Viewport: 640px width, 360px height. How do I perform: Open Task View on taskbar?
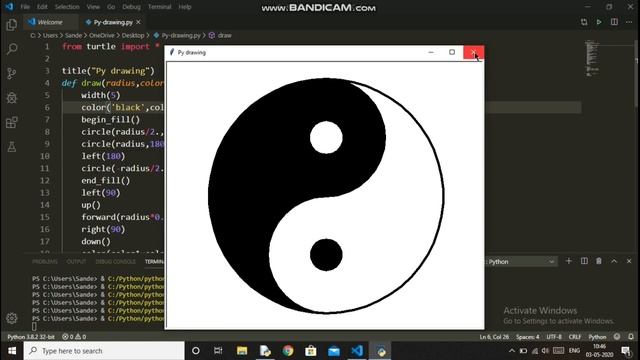tap(218, 351)
